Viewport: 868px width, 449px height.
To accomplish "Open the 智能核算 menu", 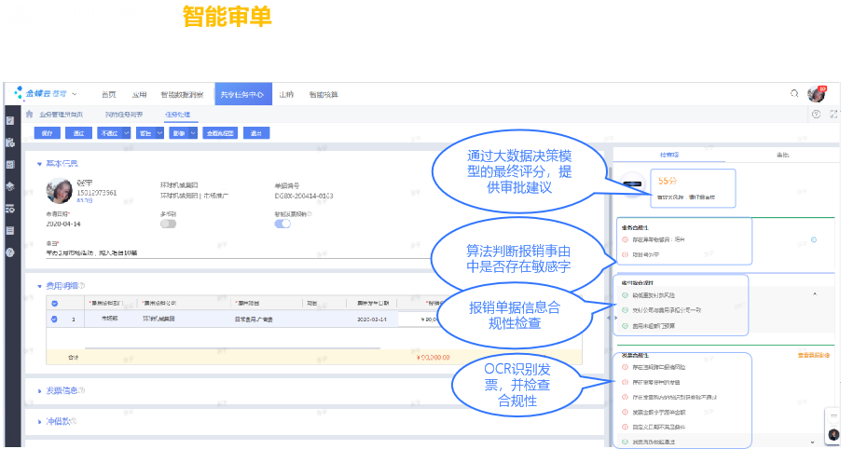I will [x=324, y=95].
